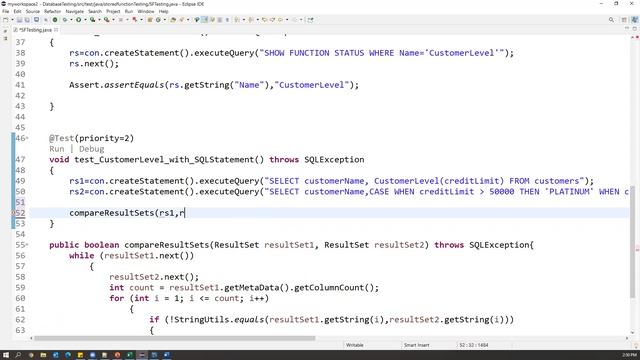Jump to next edit location icon
The width and height of the screenshot is (640, 360).
[272, 20]
